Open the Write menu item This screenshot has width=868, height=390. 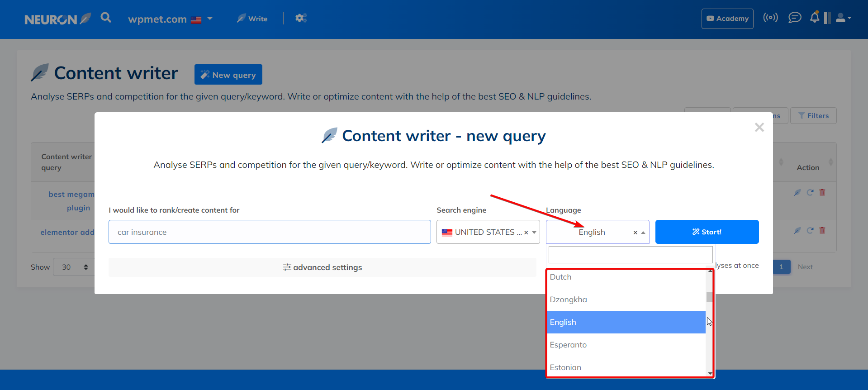tap(252, 19)
